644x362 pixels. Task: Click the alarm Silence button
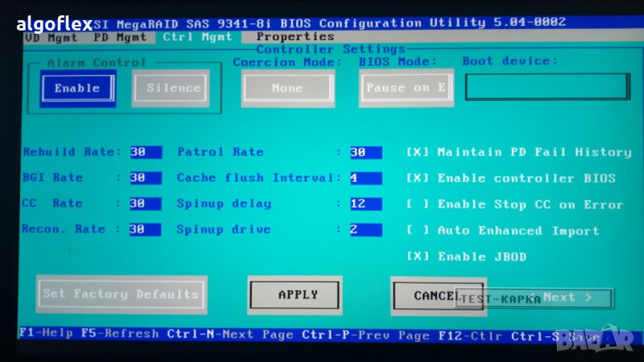[x=173, y=88]
